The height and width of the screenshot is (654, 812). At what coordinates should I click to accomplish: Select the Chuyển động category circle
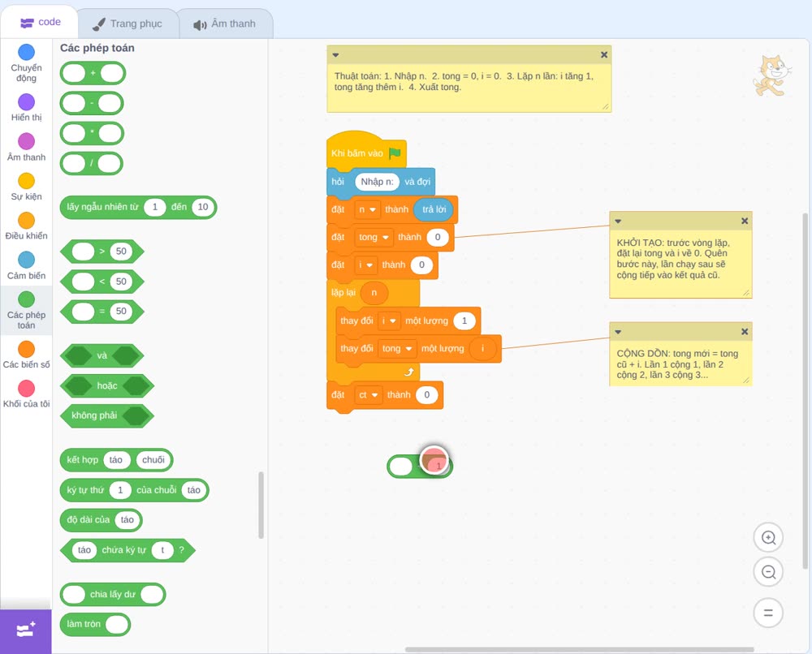[27, 52]
